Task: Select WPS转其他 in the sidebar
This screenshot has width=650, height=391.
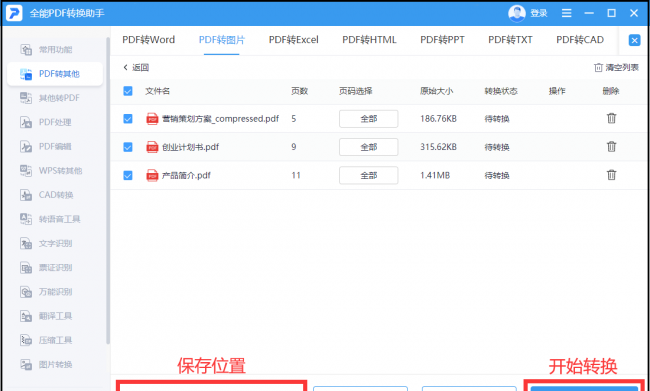Action: pyautogui.click(x=51, y=170)
